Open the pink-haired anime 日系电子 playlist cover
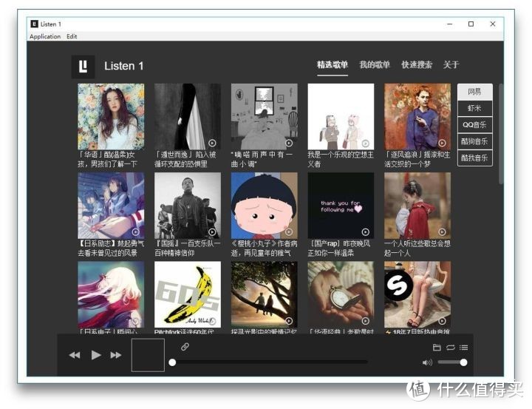This screenshot has width=532, height=409. (x=111, y=294)
